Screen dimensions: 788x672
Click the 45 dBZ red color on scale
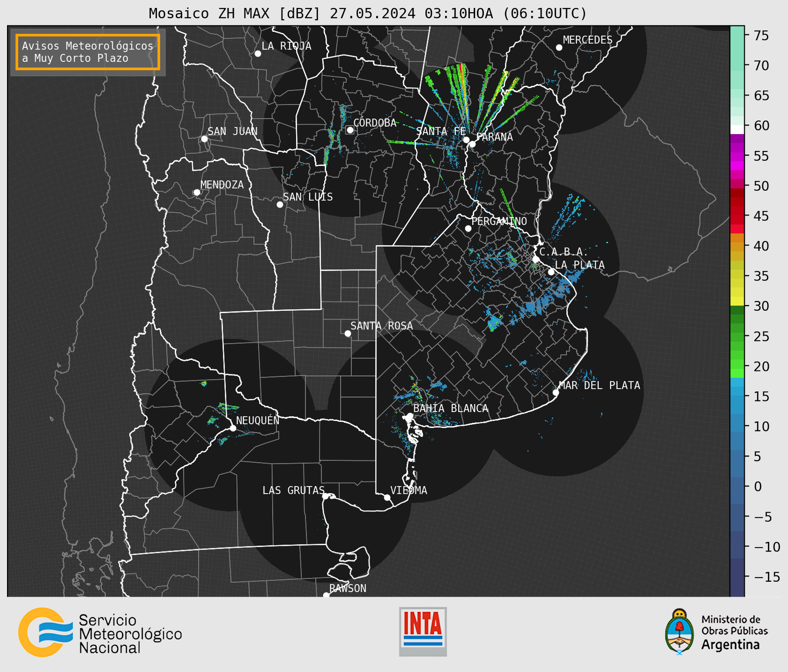tap(737, 216)
